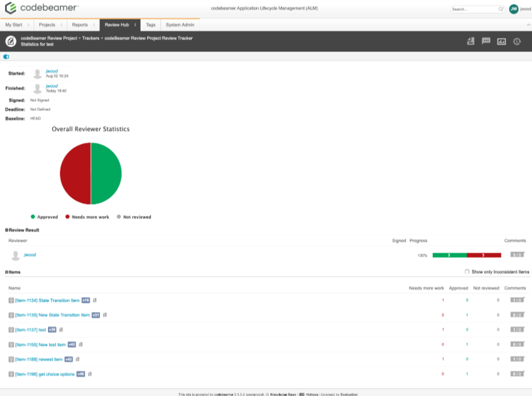Open [Item-1196] get choice options link
This screenshot has height=396, width=532.
pos(44,374)
